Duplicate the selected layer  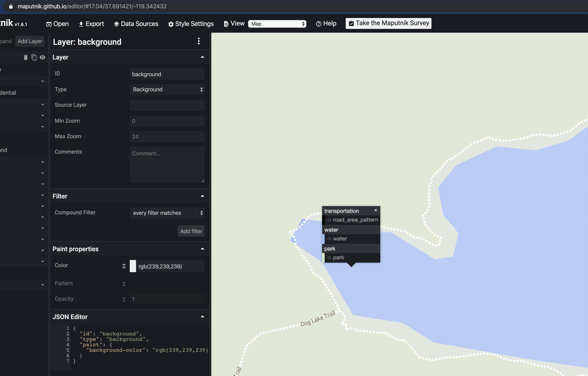(x=34, y=57)
